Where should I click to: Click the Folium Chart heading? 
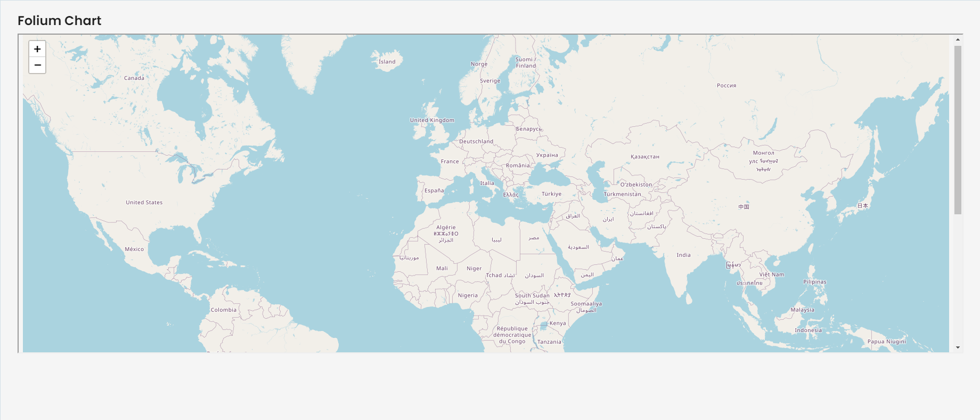(59, 21)
